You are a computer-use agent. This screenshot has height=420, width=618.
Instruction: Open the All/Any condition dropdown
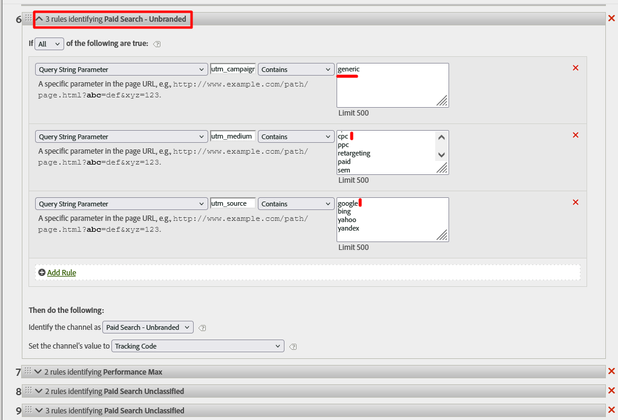click(49, 44)
